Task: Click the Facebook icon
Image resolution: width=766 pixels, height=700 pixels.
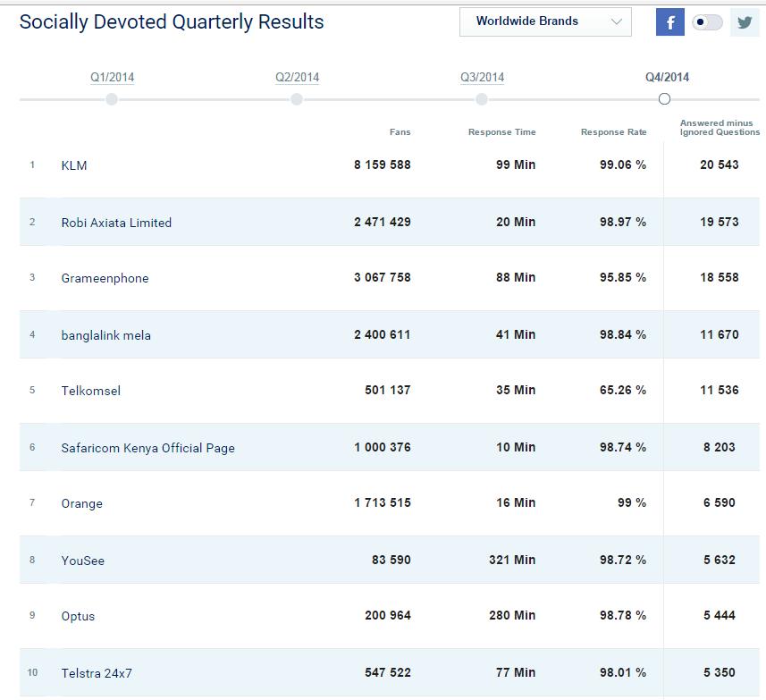Action: (x=669, y=22)
